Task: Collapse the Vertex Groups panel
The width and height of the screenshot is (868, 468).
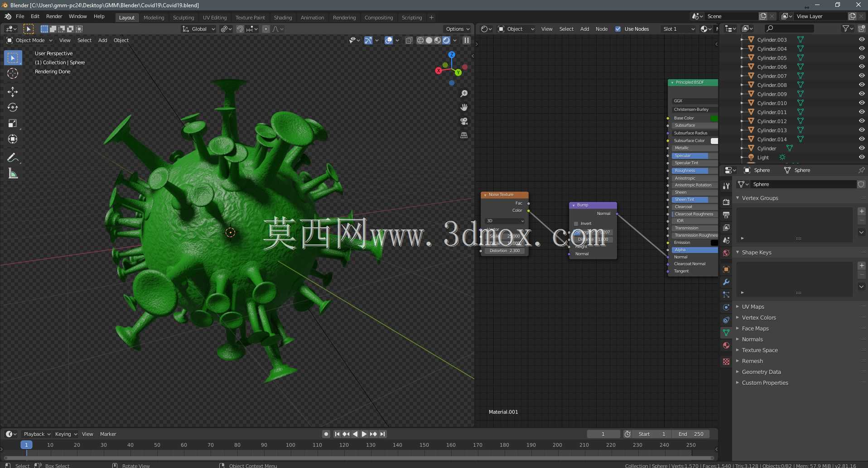Action: pos(760,198)
